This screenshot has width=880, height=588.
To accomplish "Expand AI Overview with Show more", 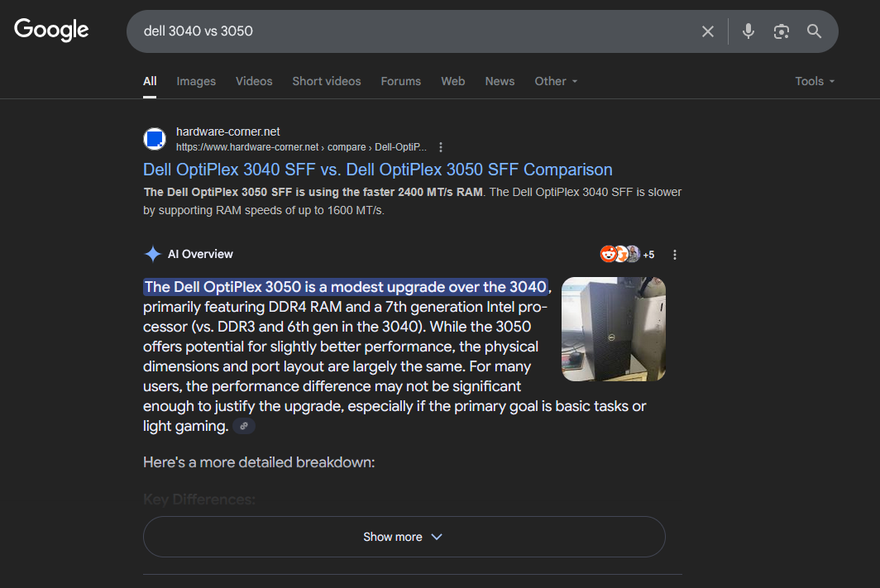I will [404, 537].
